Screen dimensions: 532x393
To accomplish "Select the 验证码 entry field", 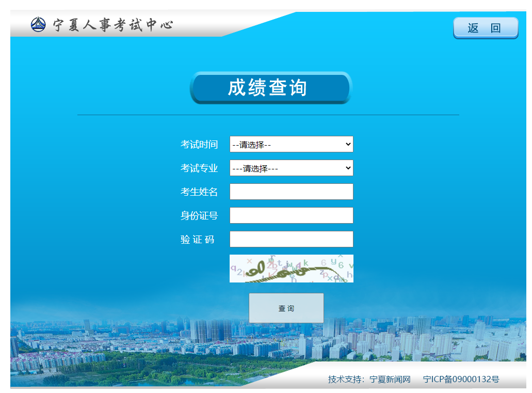I will (x=291, y=240).
